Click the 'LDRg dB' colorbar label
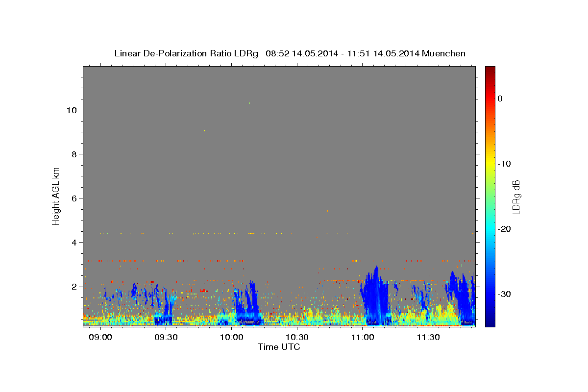This screenshot has width=588, height=392. [x=516, y=196]
